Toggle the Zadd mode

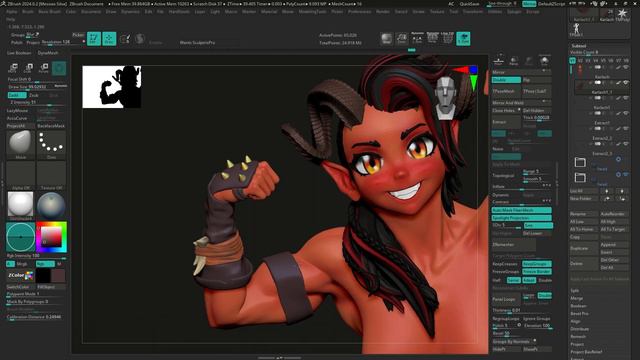pos(17,95)
